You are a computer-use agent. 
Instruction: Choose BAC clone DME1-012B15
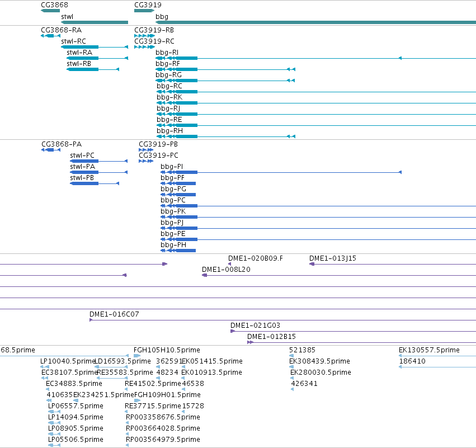(x=271, y=337)
